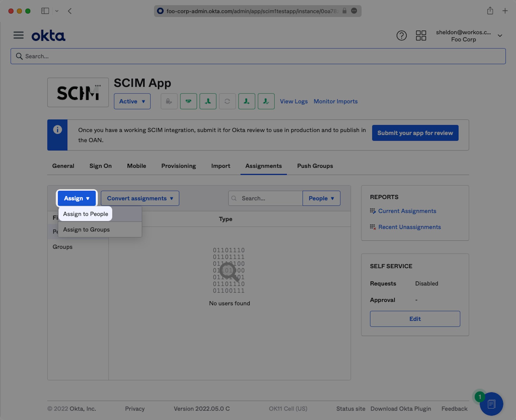Open the Convert assignments dropdown

click(140, 198)
